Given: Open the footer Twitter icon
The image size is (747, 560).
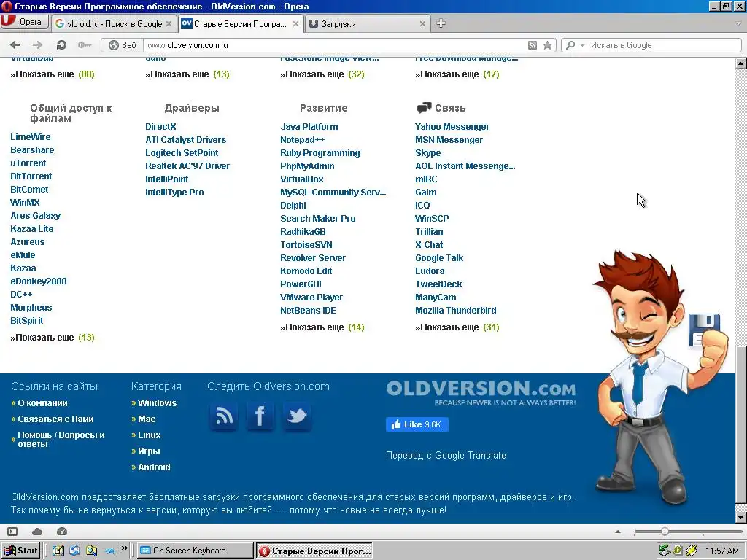Looking at the screenshot, I should 297,416.
